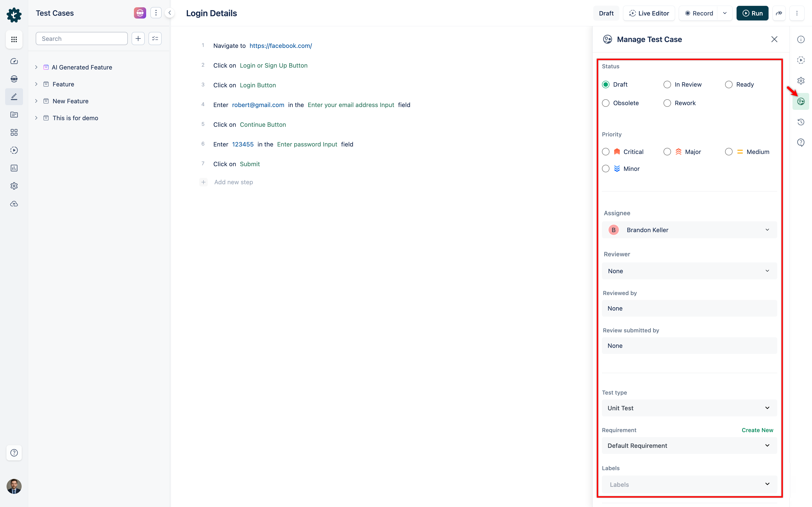Open the info panel icon on right edge
Image resolution: width=812 pixels, height=507 pixels.
coord(801,39)
